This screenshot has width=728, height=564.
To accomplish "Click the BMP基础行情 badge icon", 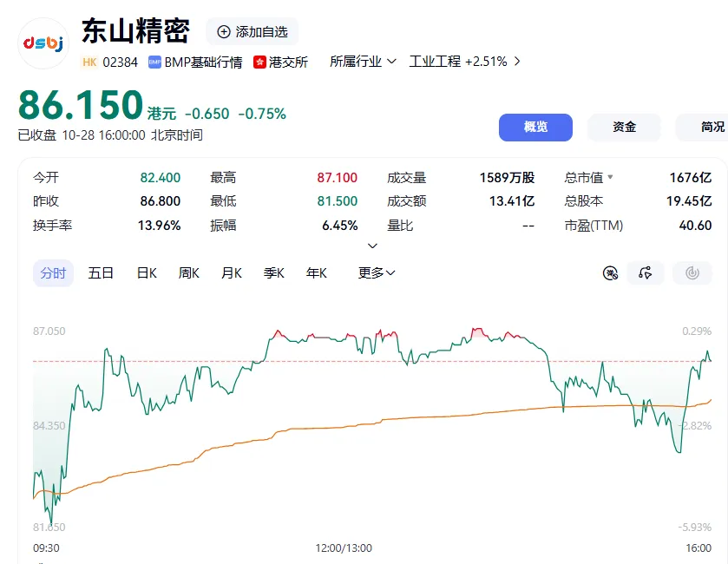I will point(154,62).
